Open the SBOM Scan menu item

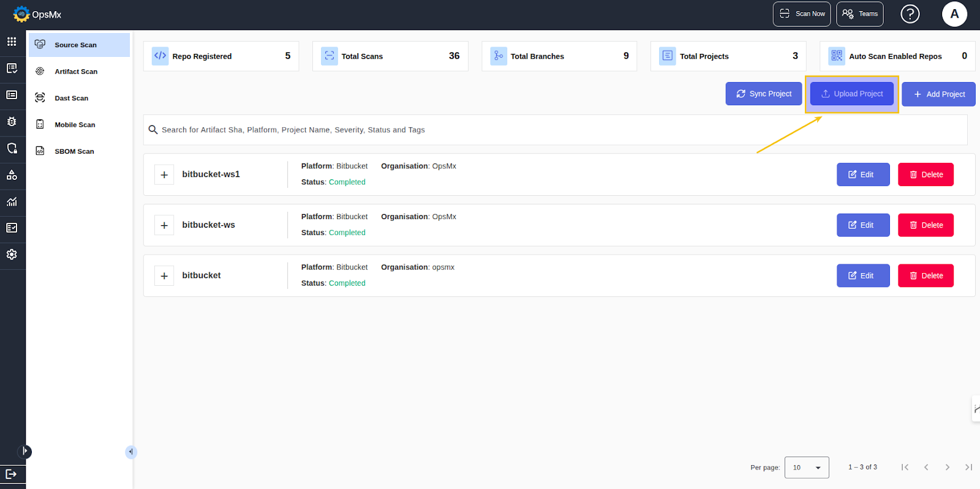(74, 151)
